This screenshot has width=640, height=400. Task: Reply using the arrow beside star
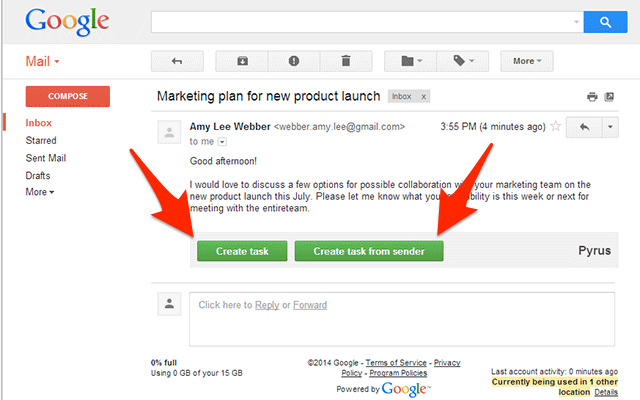tap(584, 127)
